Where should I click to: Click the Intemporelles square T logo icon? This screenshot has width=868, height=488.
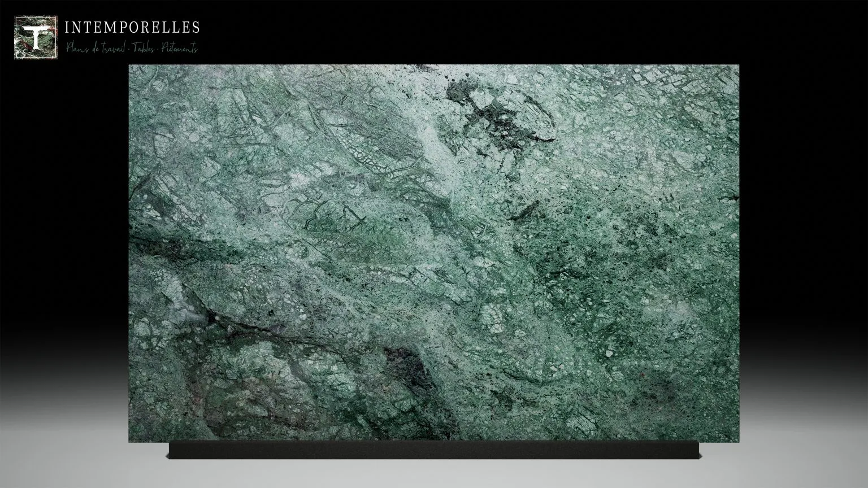point(37,38)
